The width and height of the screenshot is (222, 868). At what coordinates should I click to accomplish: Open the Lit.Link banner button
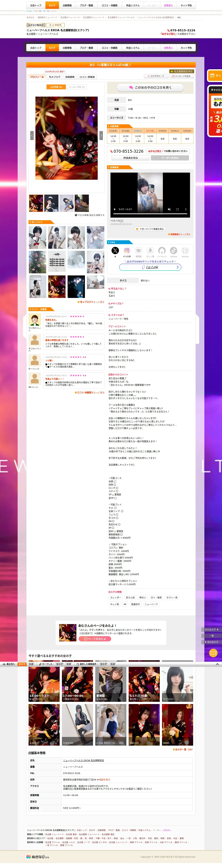(x=150, y=267)
